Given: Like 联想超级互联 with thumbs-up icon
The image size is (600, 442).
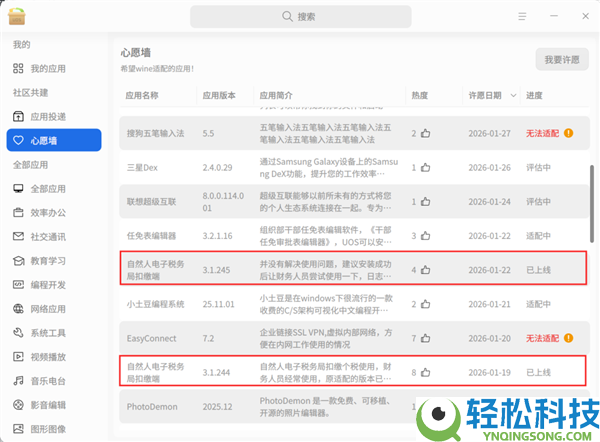Looking at the screenshot, I should [x=426, y=202].
